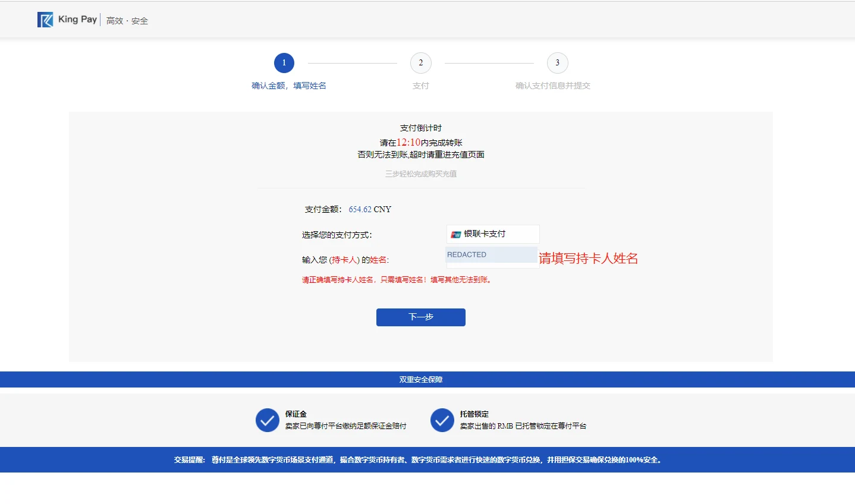The height and width of the screenshot is (504, 855).
Task: Click the 卖家已向尊付平台缴纳足额保证金赔付 description
Action: click(346, 426)
